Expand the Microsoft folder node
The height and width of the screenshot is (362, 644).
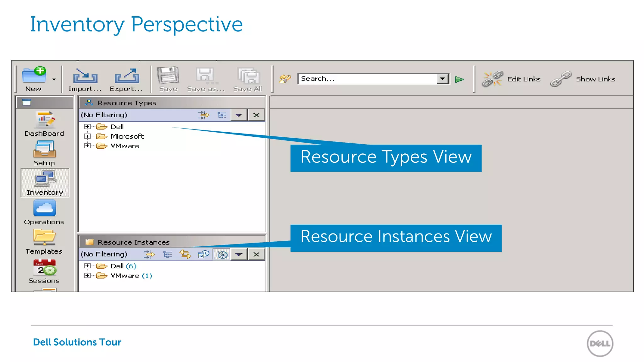[87, 136]
